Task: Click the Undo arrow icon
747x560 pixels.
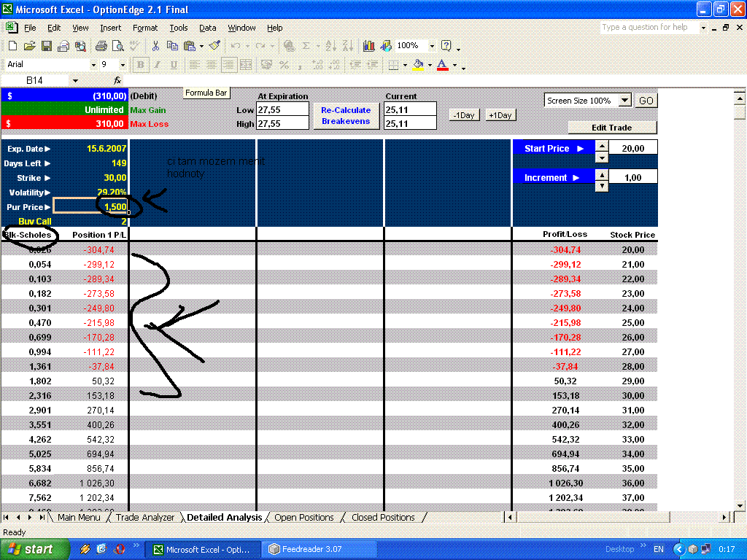Action: click(236, 46)
